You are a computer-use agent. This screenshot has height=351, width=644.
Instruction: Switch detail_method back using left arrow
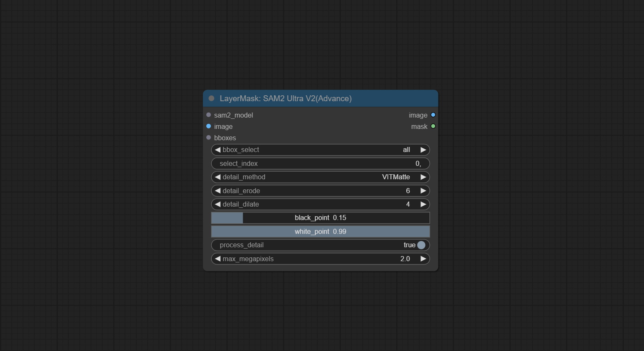[218, 177]
